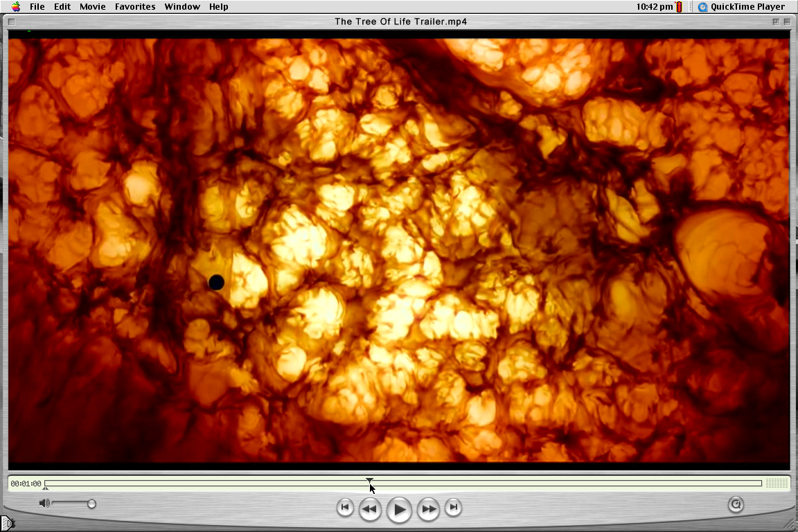798x532 pixels.
Task: Click the 10:42 pm menu bar clock
Action: (655, 7)
